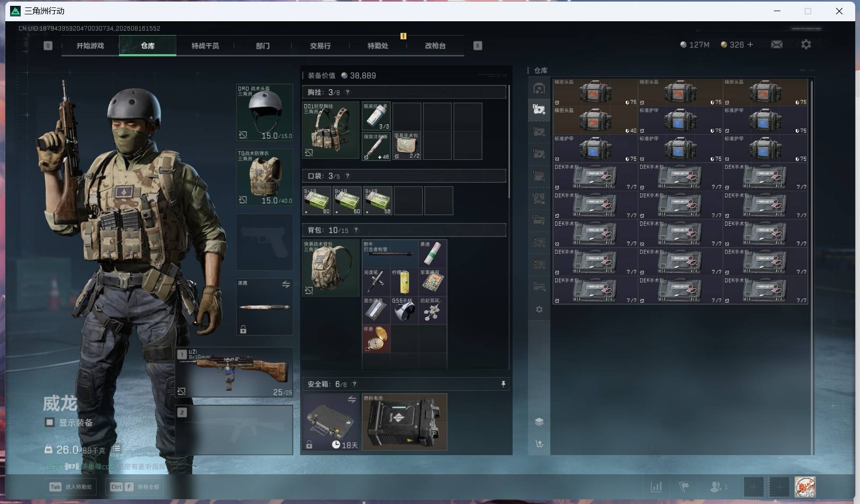Image resolution: width=860 pixels, height=504 pixels.
Task: Go to the 交易行 tab
Action: 320,46
